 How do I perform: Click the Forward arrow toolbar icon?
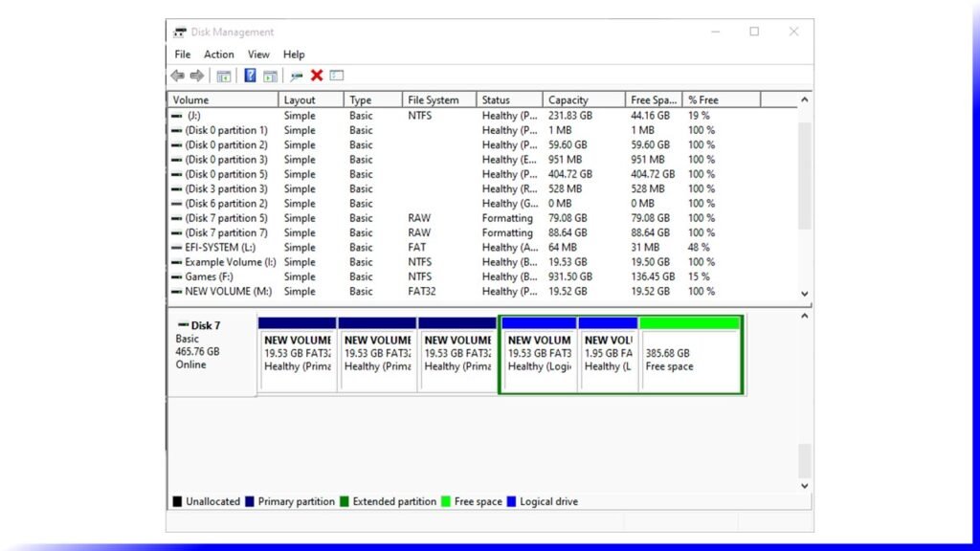coord(197,76)
